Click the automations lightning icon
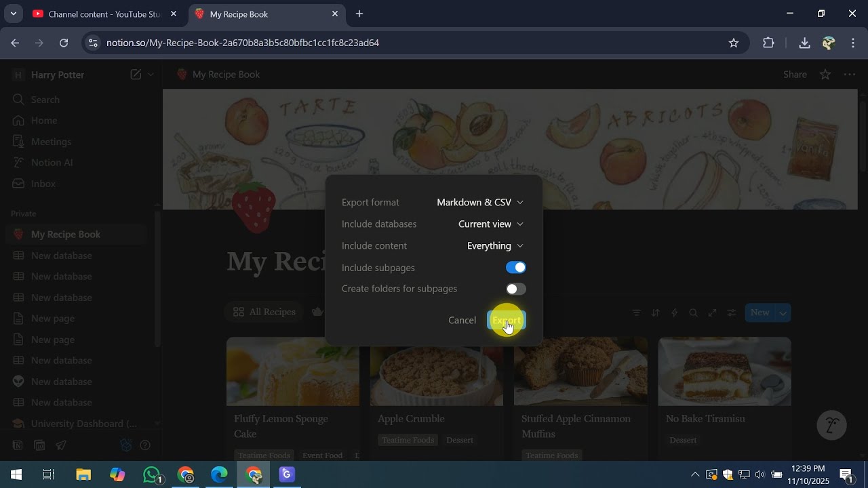 tap(674, 312)
